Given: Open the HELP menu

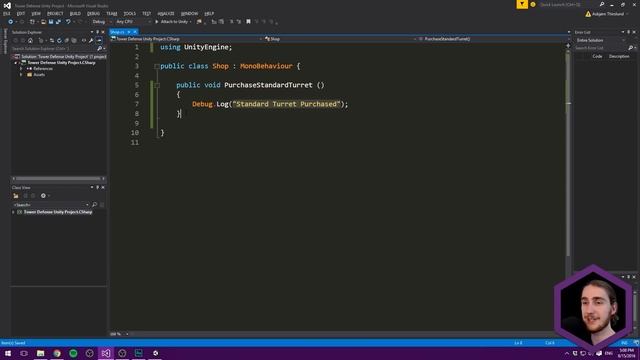Looking at the screenshot, I should pyautogui.click(x=209, y=13).
